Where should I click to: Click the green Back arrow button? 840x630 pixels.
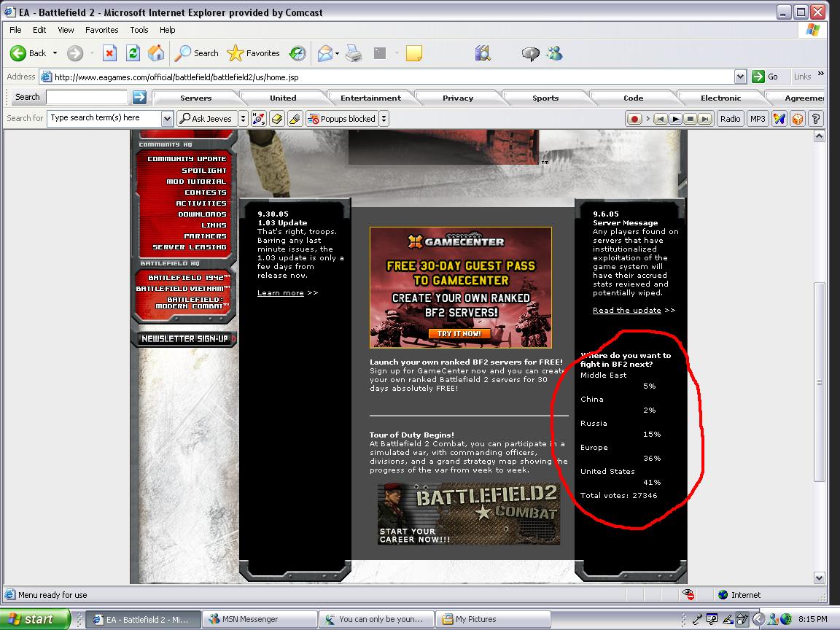click(18, 53)
